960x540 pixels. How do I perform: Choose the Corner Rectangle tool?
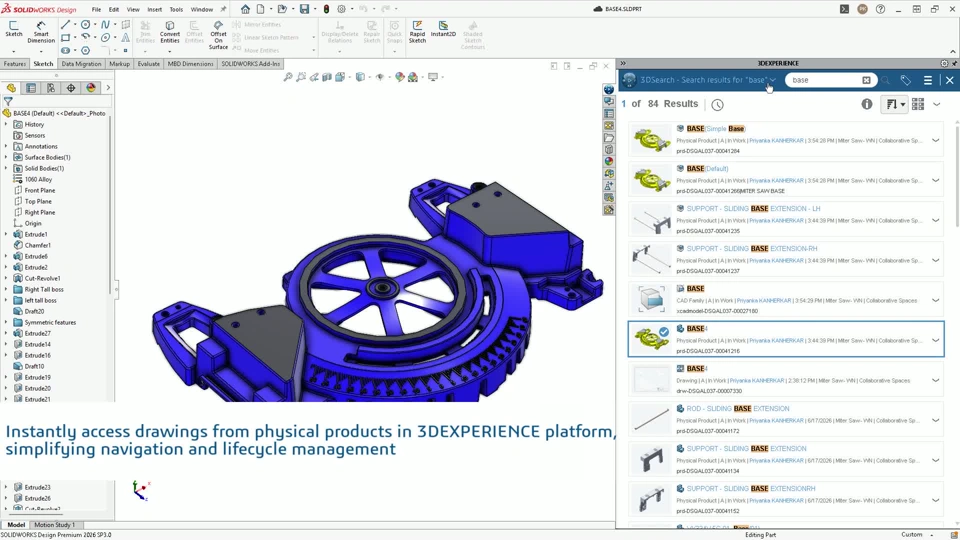65,38
